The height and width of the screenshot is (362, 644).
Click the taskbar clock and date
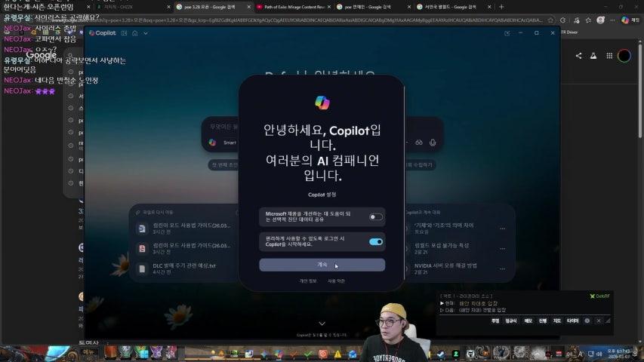(x=618, y=354)
